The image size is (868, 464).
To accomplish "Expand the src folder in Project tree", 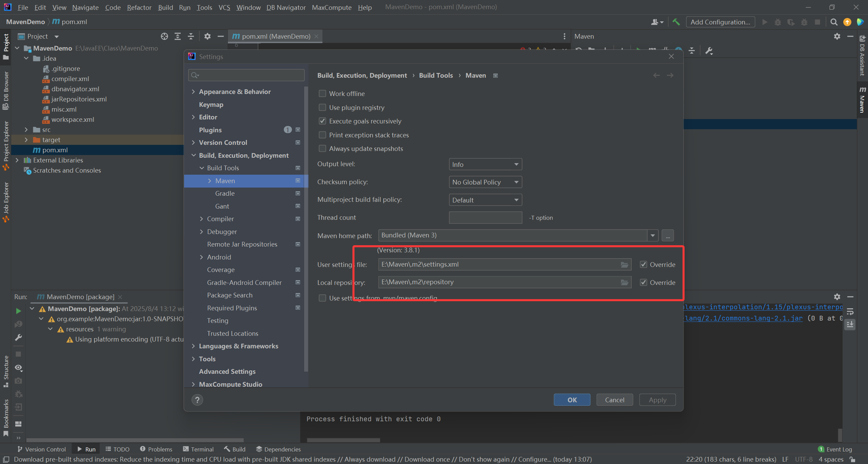I will tap(26, 130).
